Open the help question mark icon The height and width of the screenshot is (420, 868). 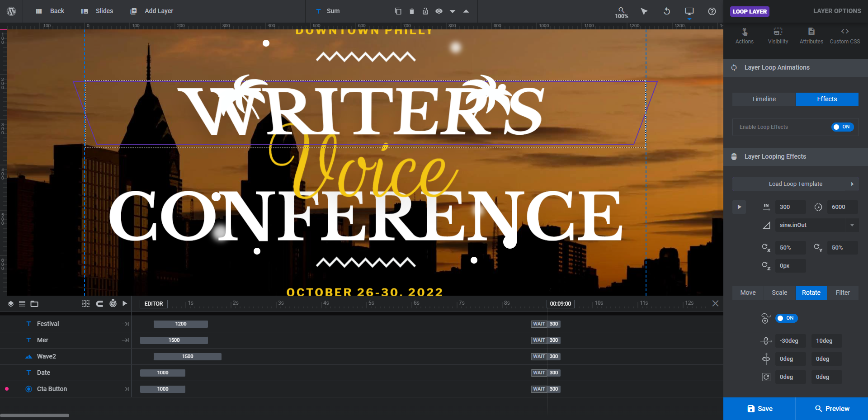(x=712, y=11)
